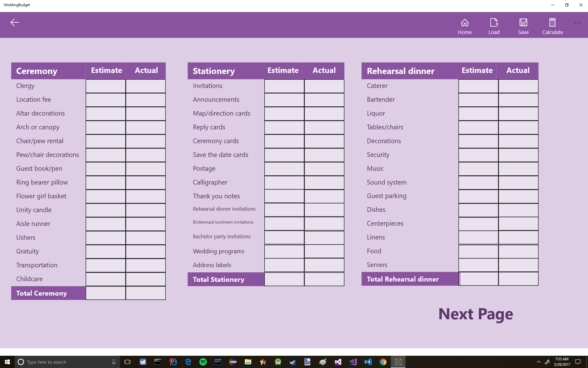
Task: Open Spotify from the taskbar
Action: [x=203, y=362]
